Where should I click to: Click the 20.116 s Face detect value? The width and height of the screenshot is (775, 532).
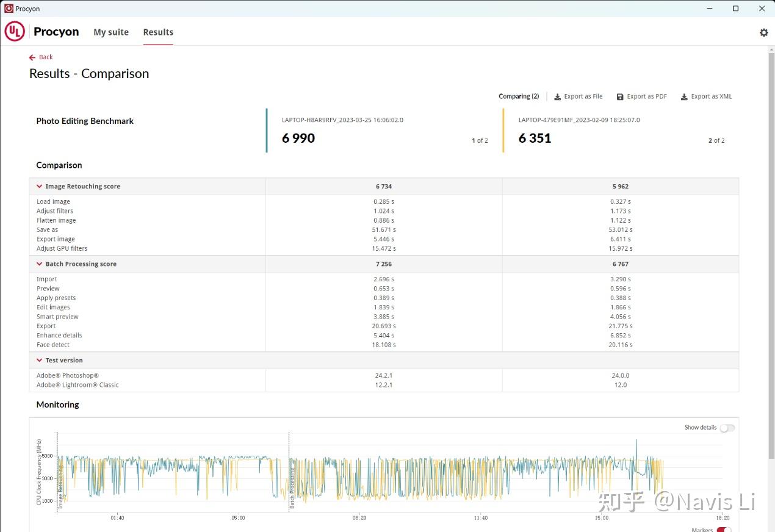coord(621,345)
